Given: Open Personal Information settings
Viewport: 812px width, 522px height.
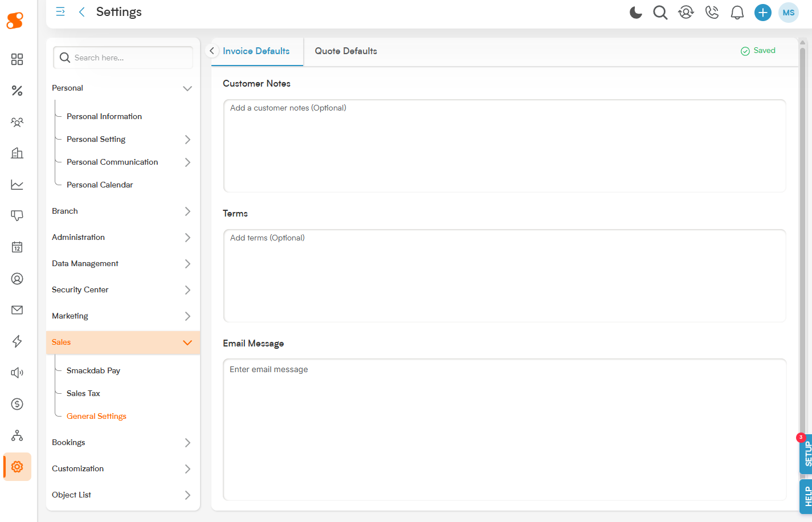Looking at the screenshot, I should point(104,116).
